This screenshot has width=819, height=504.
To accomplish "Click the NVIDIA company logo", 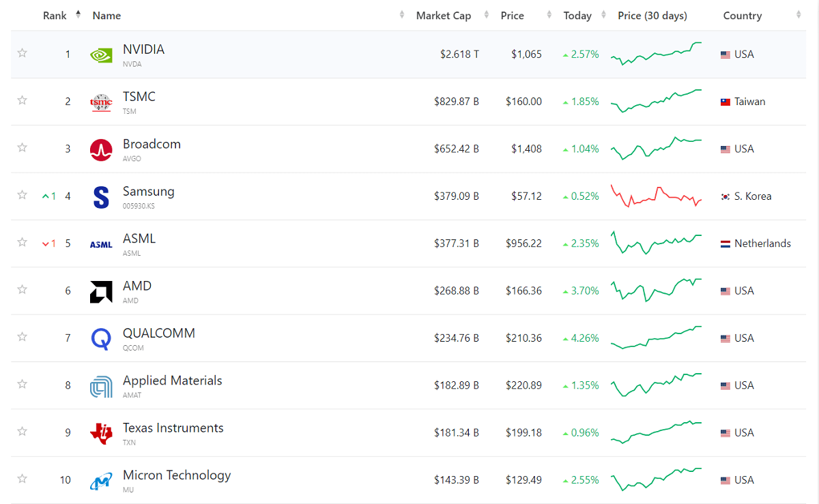I will (x=101, y=55).
